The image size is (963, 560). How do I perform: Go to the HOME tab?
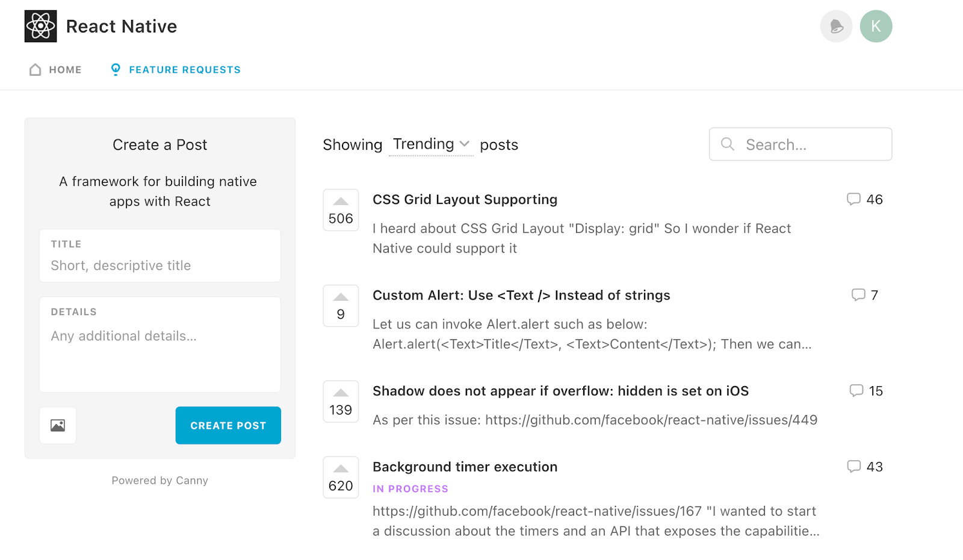pyautogui.click(x=55, y=70)
